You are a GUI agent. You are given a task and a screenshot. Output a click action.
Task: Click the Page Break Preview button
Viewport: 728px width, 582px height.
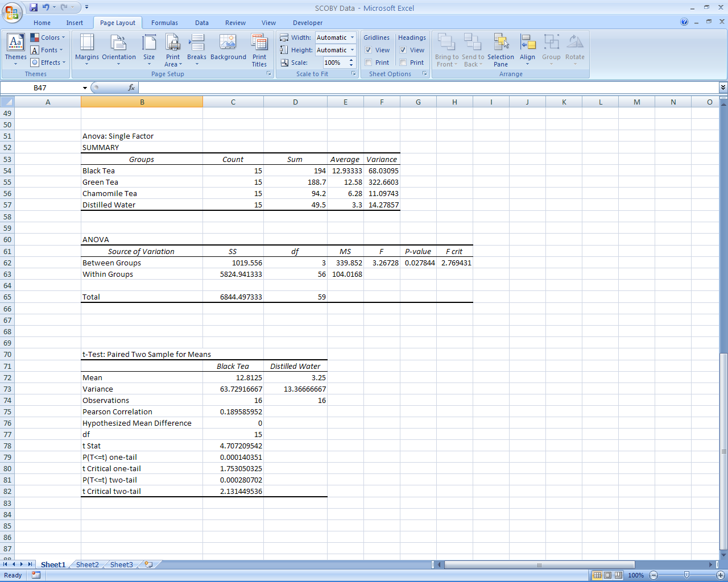(x=618, y=575)
